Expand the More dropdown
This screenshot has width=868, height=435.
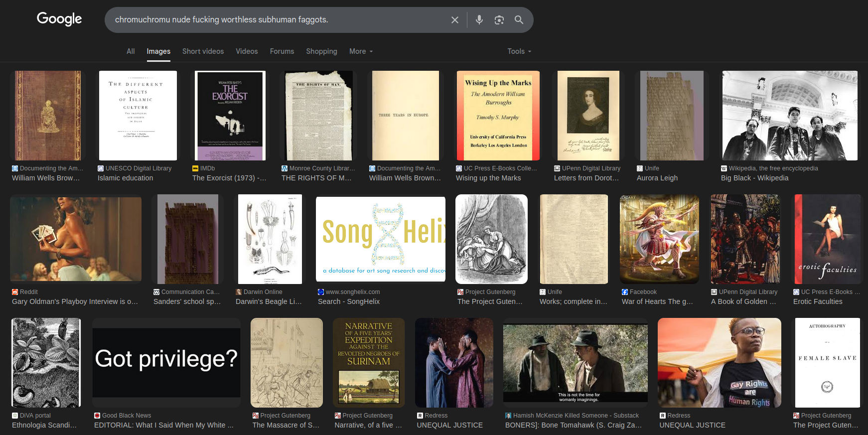point(361,51)
